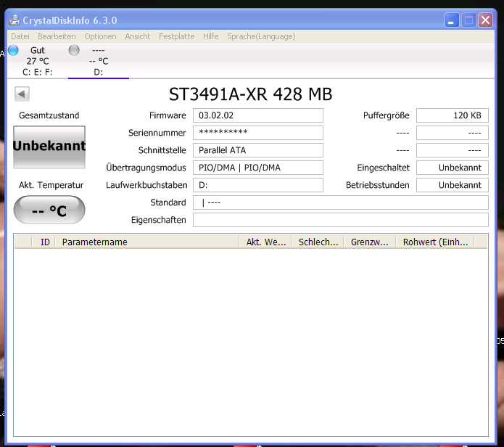The height and width of the screenshot is (447, 504).
Task: Click the CrystalDiskInfo title bar app icon
Action: [14, 20]
